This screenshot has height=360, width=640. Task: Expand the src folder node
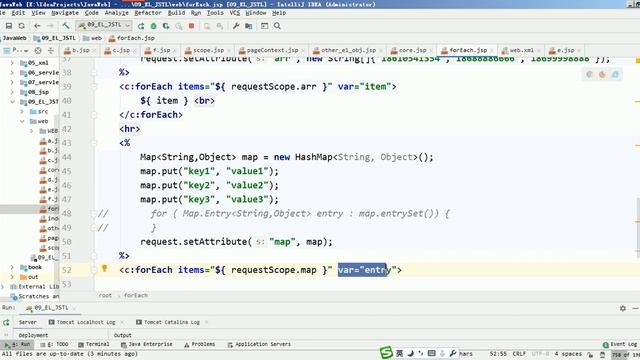click(x=22, y=111)
